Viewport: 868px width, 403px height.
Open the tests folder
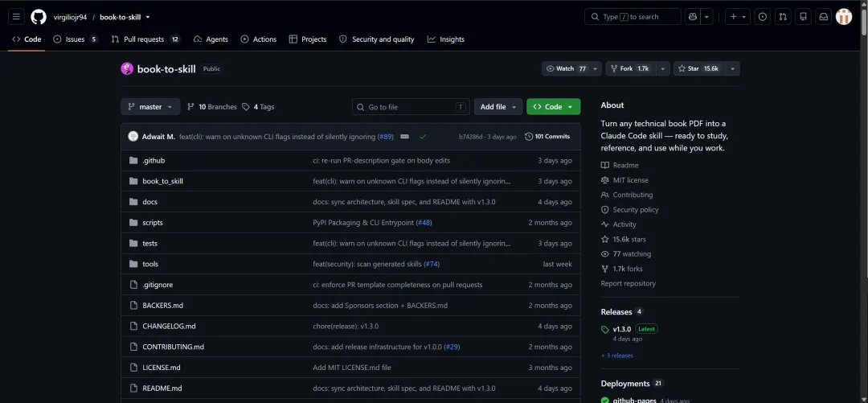click(150, 244)
